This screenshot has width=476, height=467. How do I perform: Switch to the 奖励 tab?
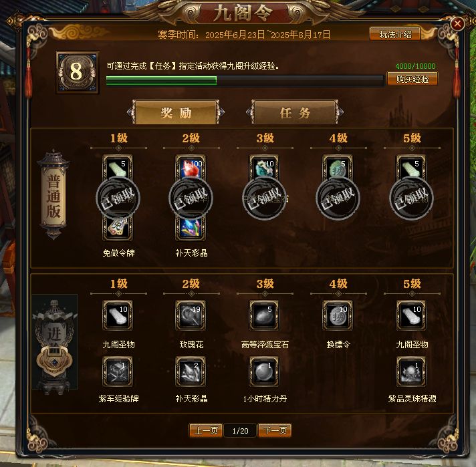pos(176,112)
